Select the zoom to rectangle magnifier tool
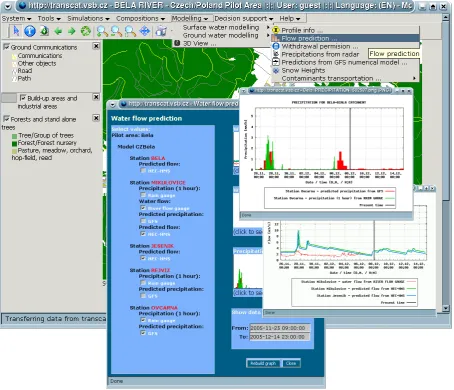The image size is (454, 390). (130, 31)
